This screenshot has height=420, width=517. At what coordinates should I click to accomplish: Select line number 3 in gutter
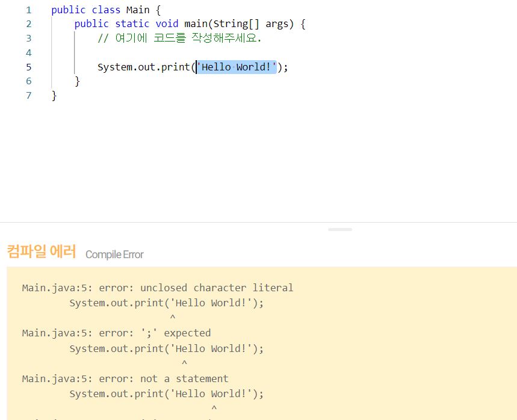point(29,39)
